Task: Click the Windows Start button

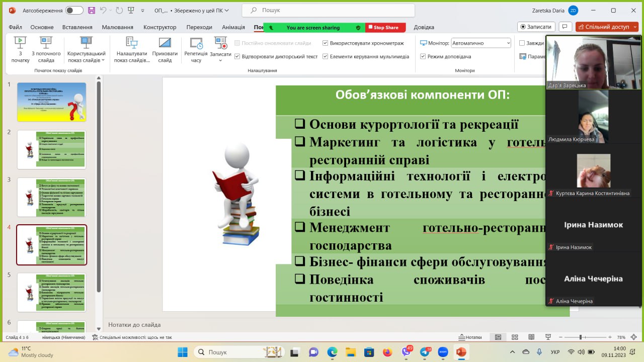Action: tap(183, 352)
